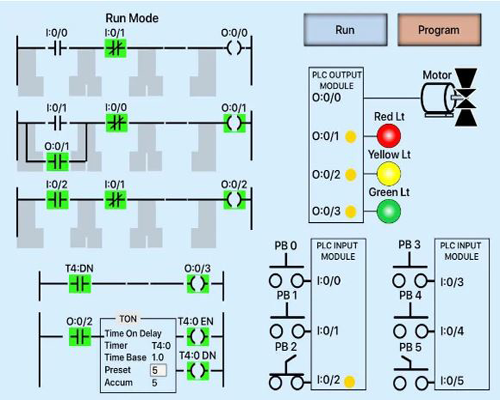This screenshot has width=500, height=400.
Task: Click the I:0/5 terminal label on input module
Action: pos(452,381)
